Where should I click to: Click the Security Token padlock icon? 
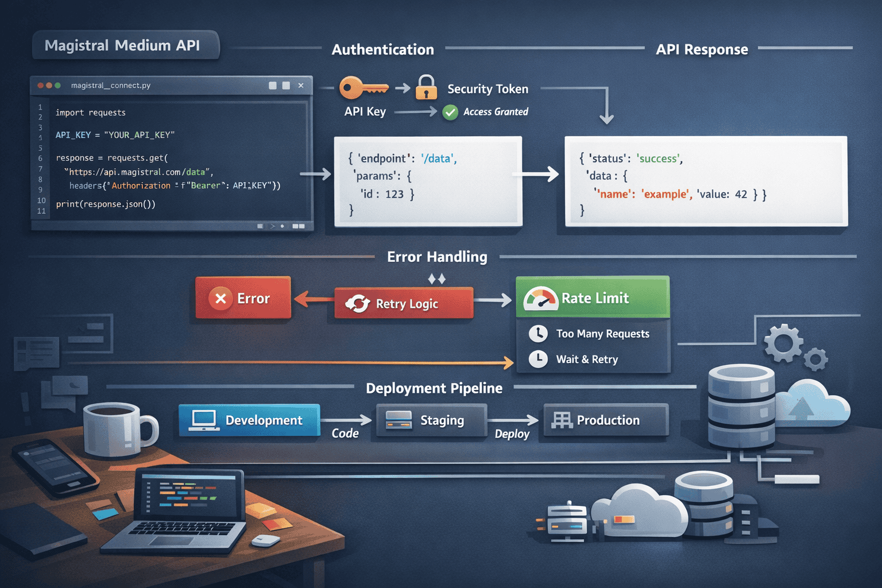tap(427, 87)
